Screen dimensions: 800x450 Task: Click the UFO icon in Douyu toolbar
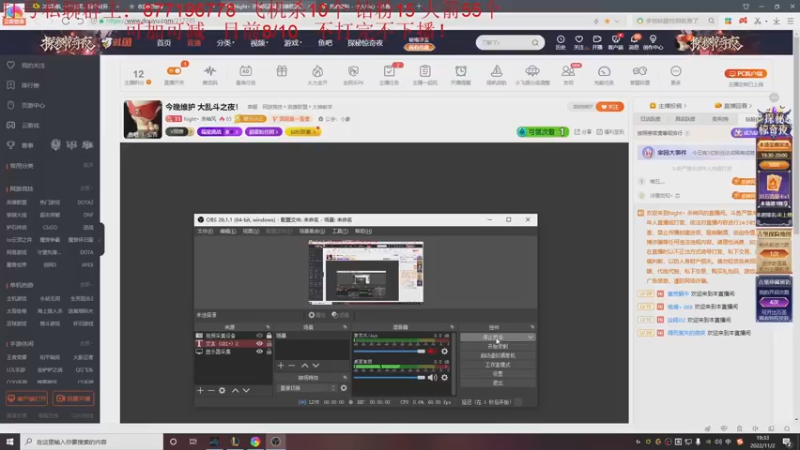point(532,71)
